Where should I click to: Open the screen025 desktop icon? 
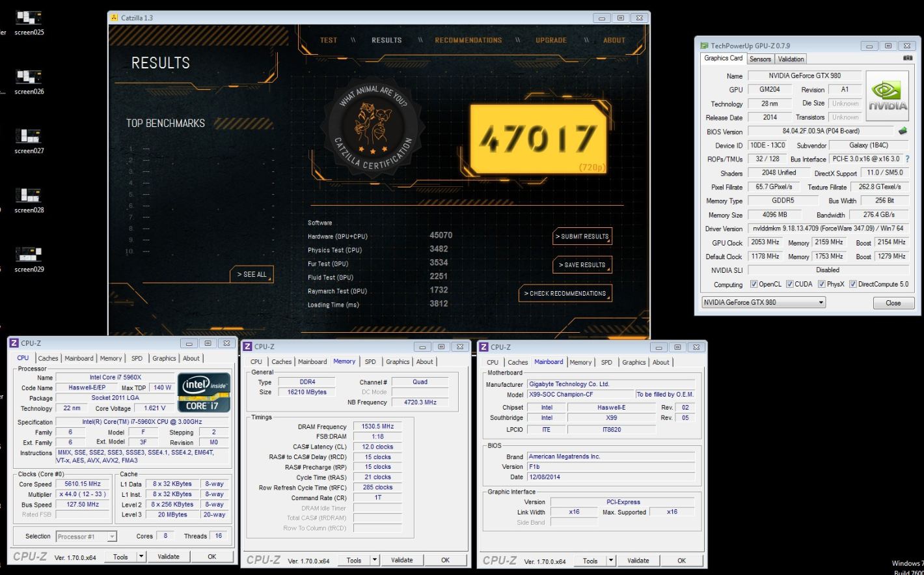pyautogui.click(x=29, y=21)
